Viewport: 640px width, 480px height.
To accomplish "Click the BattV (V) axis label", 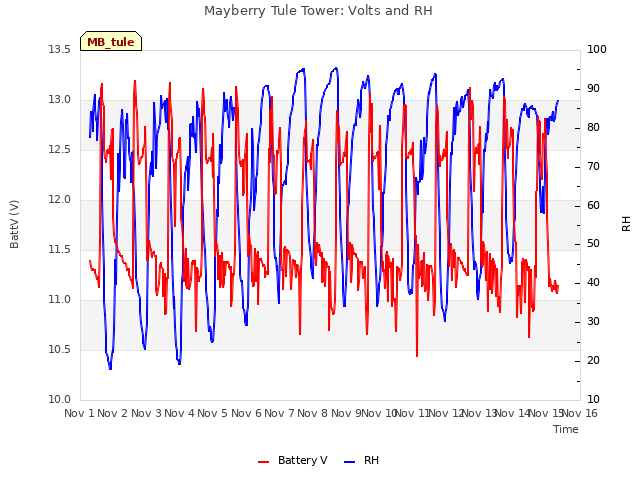I will click(x=14, y=224).
